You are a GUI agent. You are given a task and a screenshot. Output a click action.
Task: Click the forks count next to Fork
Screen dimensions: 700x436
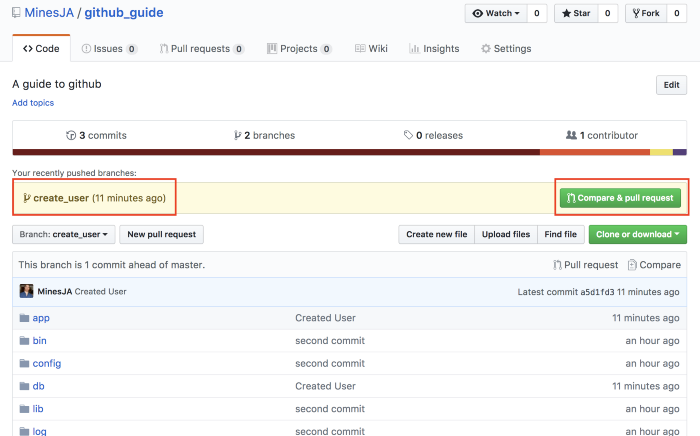[677, 13]
